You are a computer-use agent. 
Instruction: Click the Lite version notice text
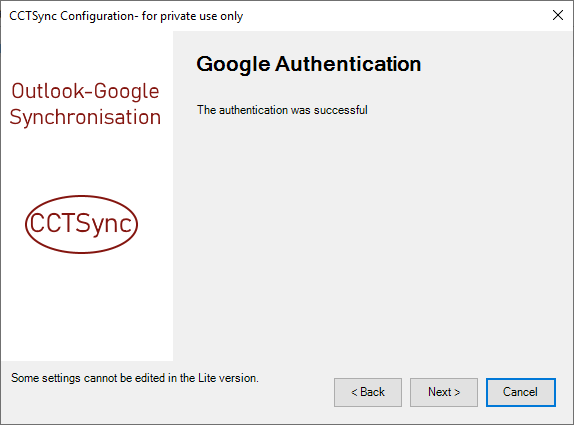[x=135, y=378]
